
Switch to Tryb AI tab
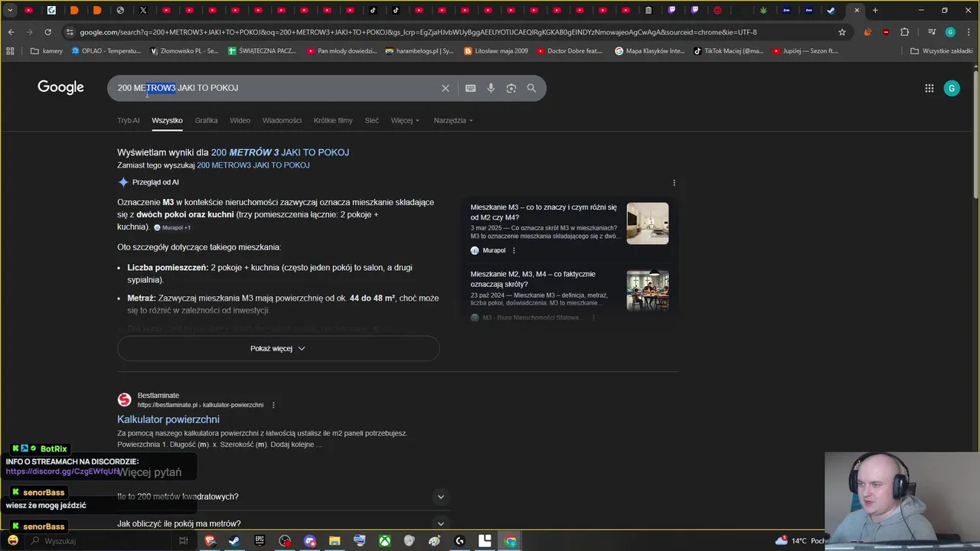point(128,120)
